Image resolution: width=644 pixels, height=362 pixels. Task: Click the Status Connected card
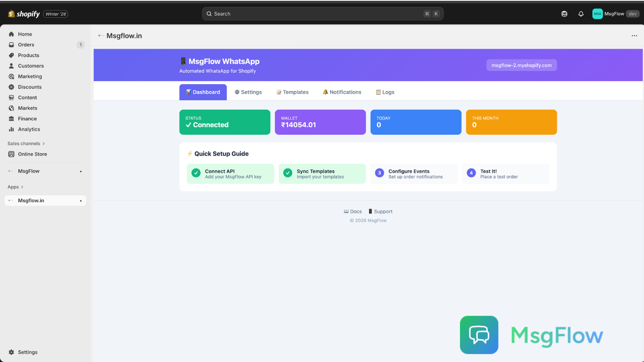point(225,122)
